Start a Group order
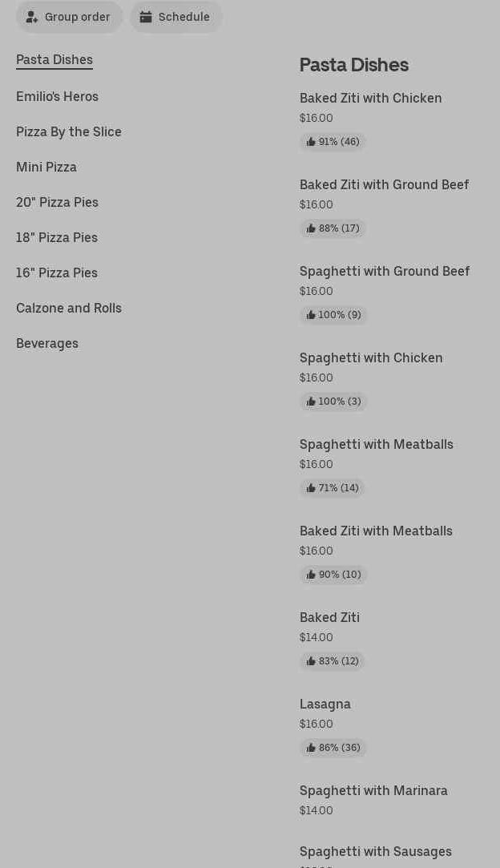The width and height of the screenshot is (500, 868). [70, 17]
